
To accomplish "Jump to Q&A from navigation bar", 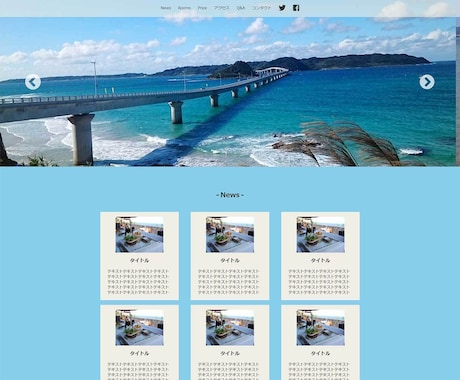I will (x=241, y=8).
